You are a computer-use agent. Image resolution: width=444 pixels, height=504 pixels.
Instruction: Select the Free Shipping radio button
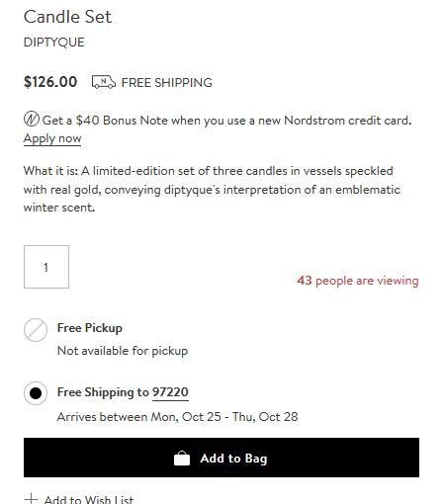[36, 393]
